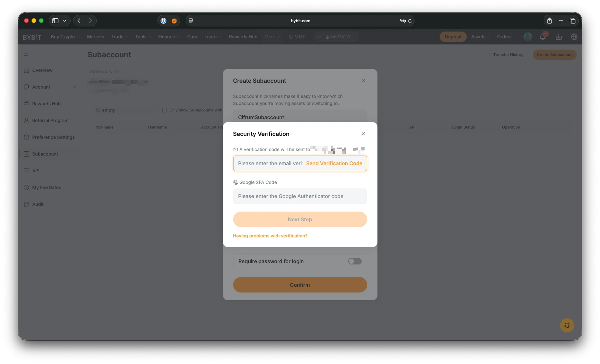Toggle the Safari sidebar icon
This screenshot has height=364, width=600.
click(x=55, y=21)
